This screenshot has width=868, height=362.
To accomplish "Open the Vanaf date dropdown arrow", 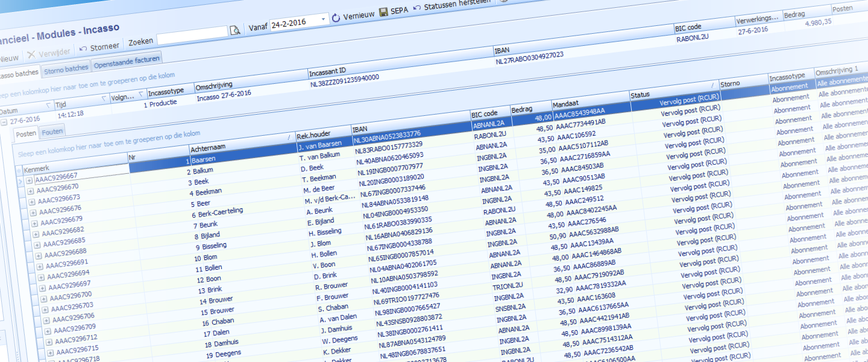I will pyautogui.click(x=324, y=19).
